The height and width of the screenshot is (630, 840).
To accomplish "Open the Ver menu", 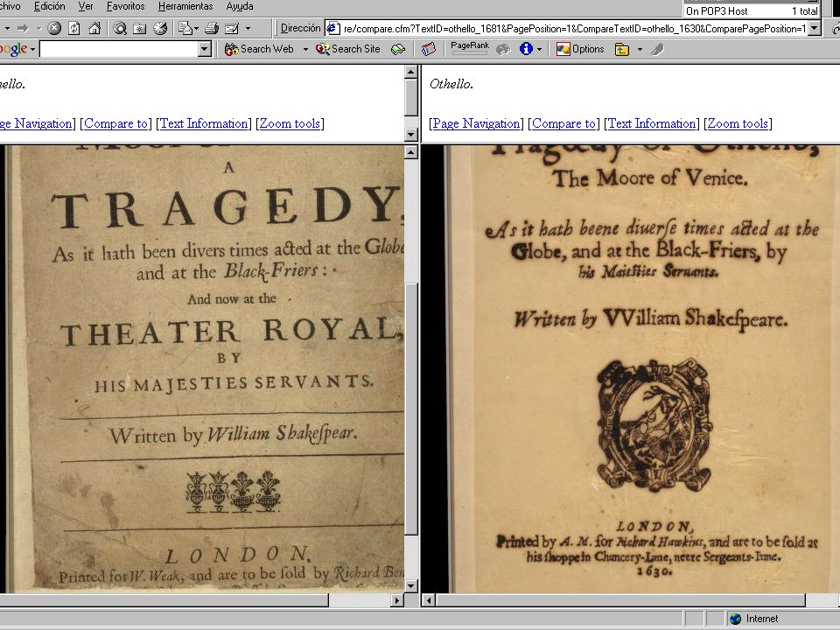I will [x=86, y=6].
